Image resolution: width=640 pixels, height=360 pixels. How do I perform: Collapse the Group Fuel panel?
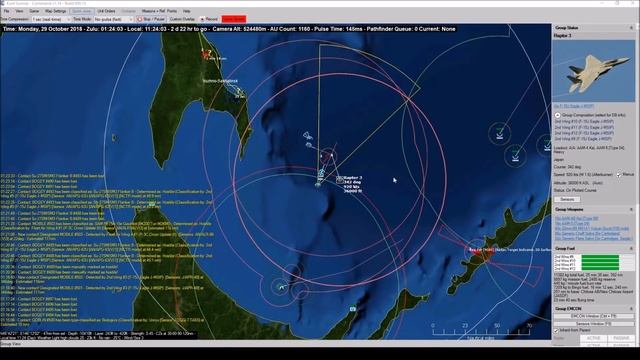point(631,248)
